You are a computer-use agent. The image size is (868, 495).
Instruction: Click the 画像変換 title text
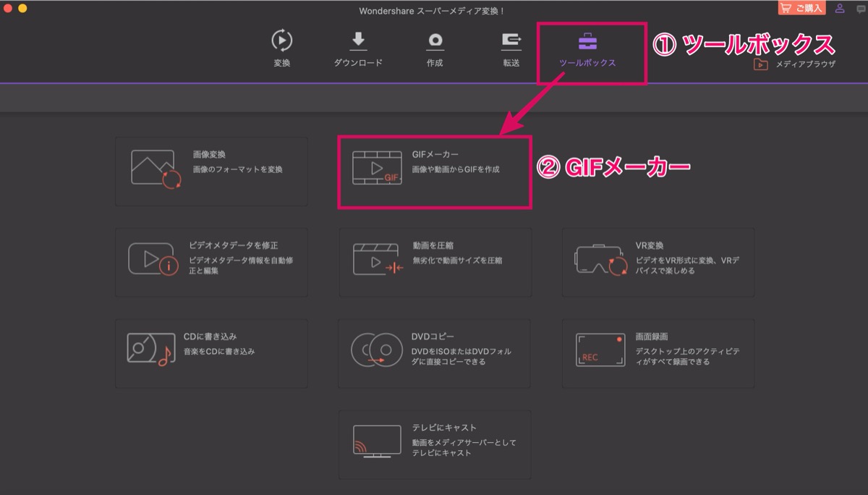tap(209, 154)
